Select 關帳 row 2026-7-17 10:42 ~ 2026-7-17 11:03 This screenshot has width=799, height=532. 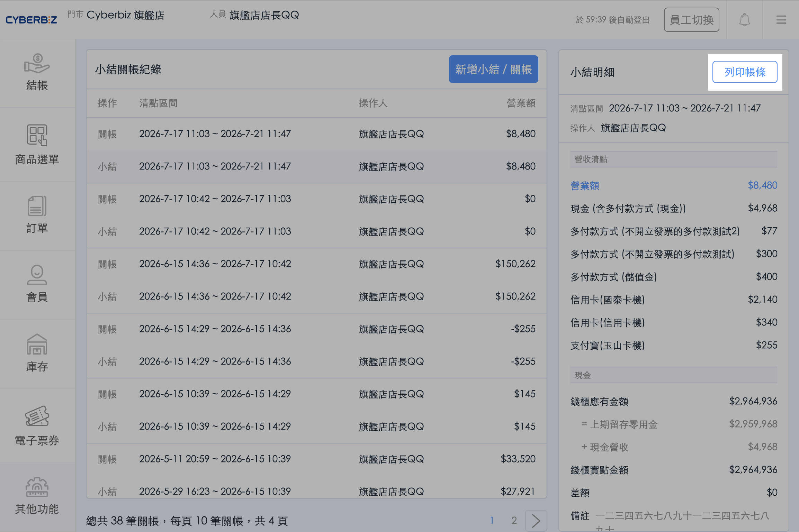(x=316, y=199)
